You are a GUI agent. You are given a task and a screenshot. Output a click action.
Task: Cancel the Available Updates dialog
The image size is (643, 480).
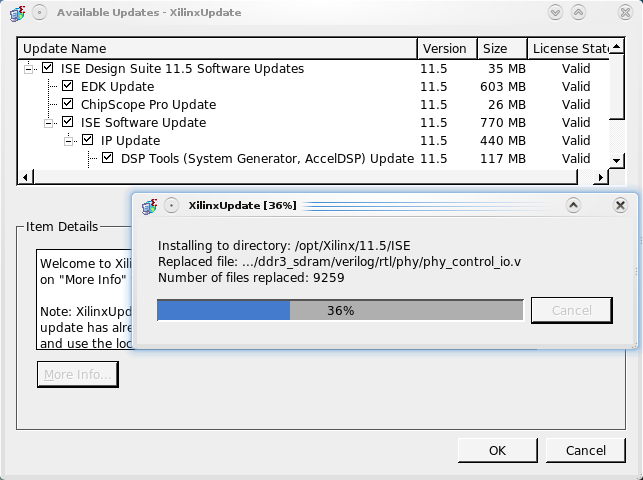[x=585, y=450]
